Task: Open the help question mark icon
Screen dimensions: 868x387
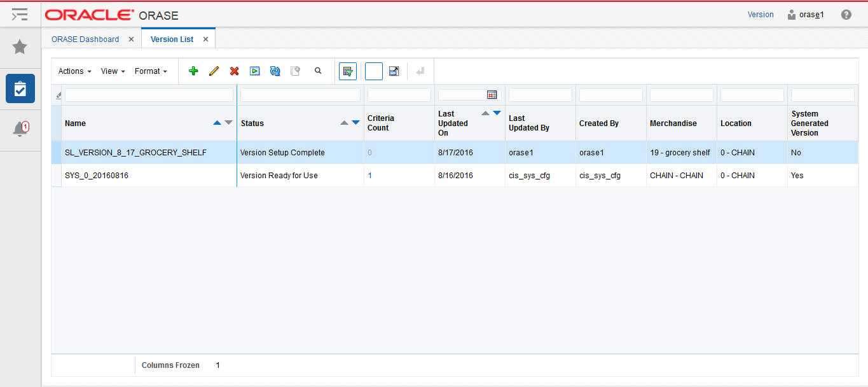Action: coord(846,14)
